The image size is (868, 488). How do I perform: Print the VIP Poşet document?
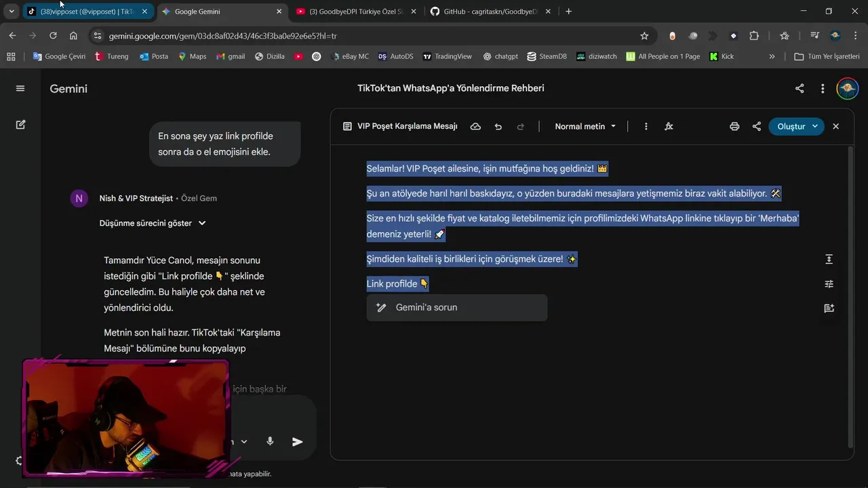tap(734, 126)
